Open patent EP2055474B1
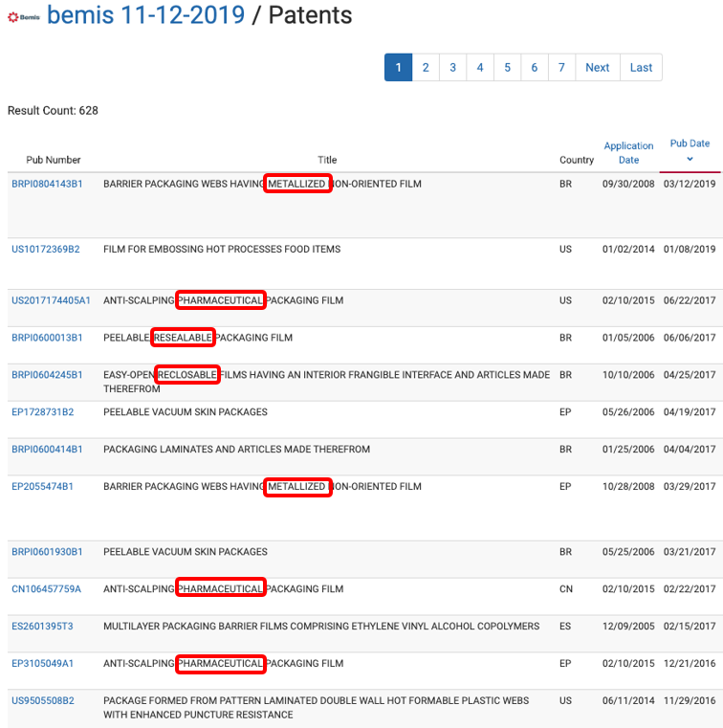This screenshot has height=728, width=723. (x=42, y=487)
